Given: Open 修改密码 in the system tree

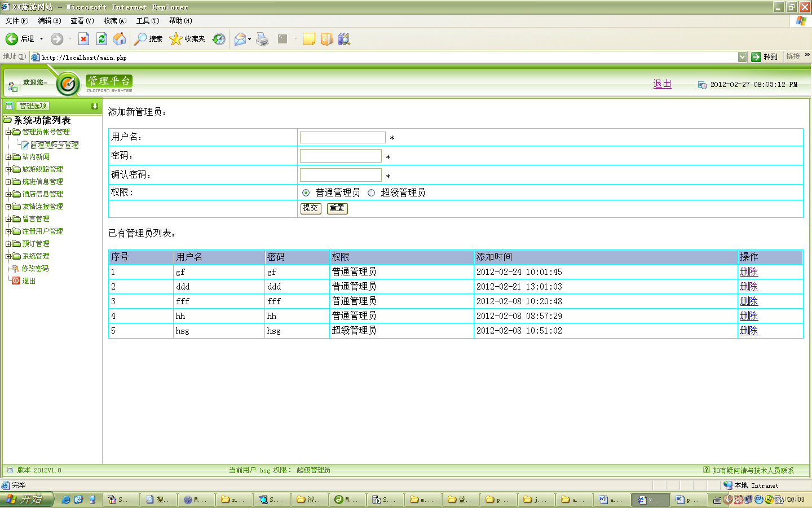Looking at the screenshot, I should [x=35, y=269].
